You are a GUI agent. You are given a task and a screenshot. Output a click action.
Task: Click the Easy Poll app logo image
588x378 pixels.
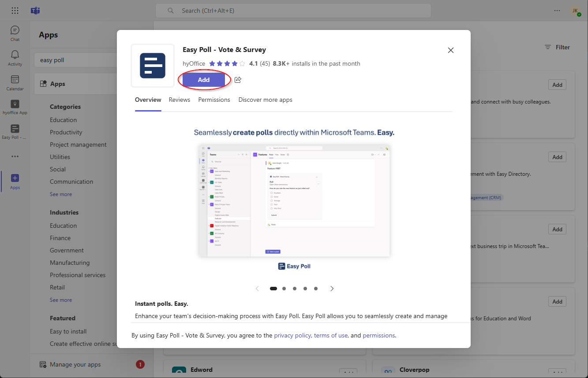tap(153, 66)
